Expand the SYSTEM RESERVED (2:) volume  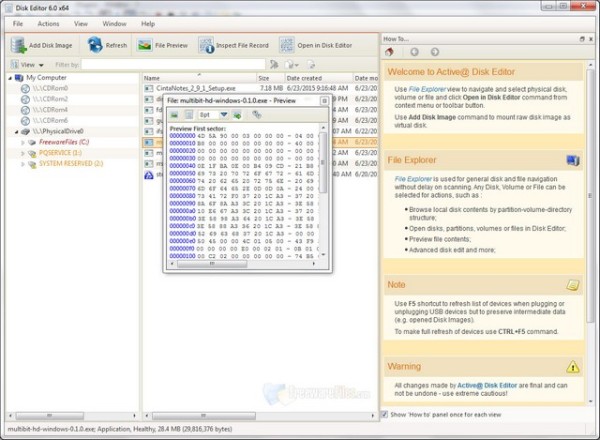click(23, 164)
